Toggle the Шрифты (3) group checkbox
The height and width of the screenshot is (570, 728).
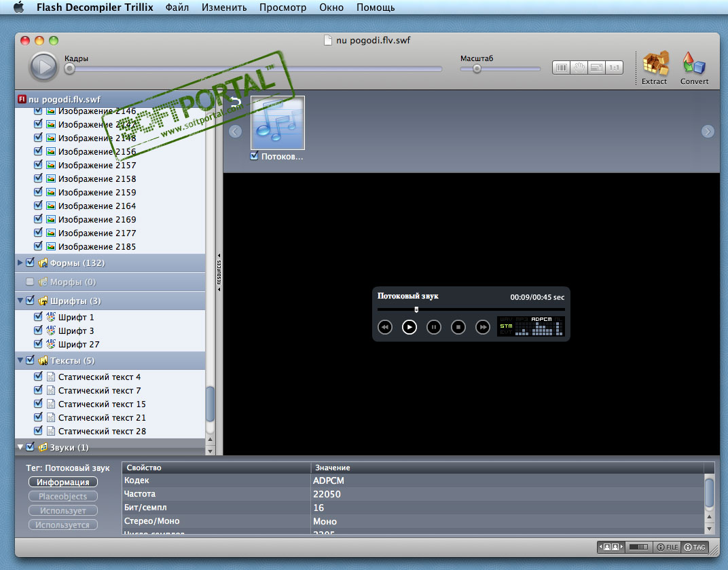30,301
